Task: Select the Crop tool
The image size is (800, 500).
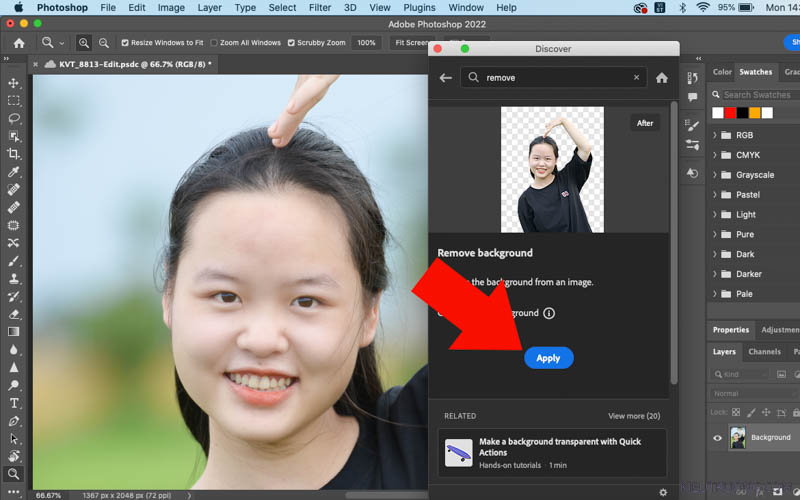Action: click(x=14, y=154)
